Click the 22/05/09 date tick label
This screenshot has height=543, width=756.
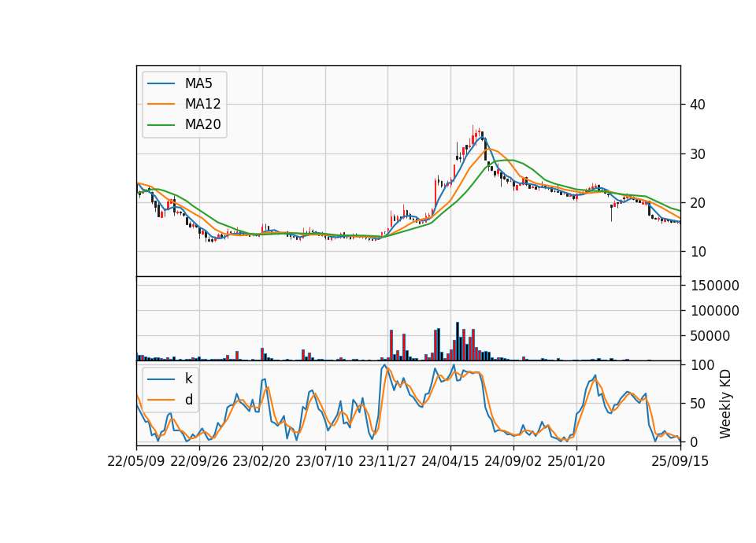(x=136, y=461)
